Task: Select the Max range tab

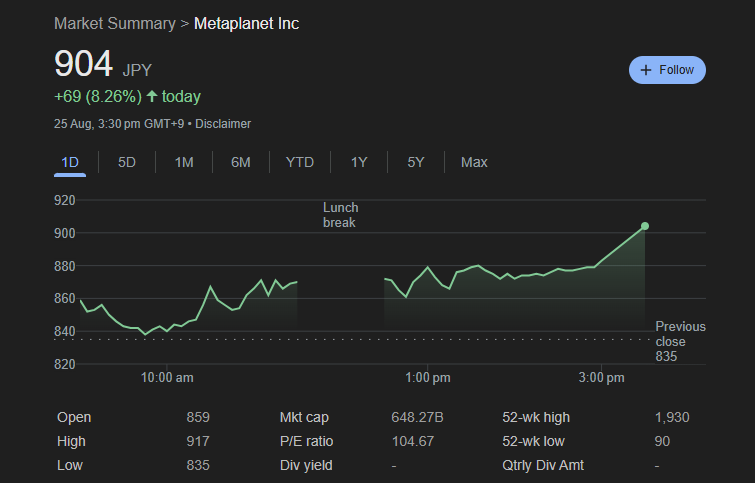Action: [474, 162]
